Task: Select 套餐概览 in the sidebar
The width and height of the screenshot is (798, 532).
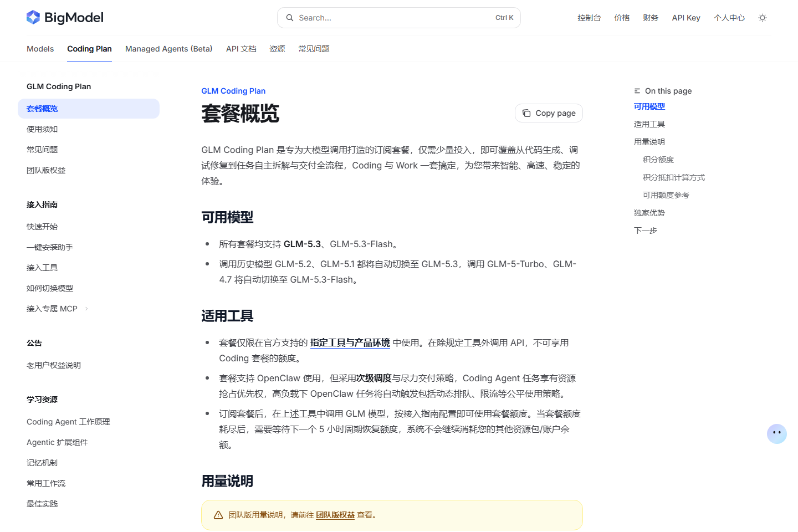Action: pos(89,109)
